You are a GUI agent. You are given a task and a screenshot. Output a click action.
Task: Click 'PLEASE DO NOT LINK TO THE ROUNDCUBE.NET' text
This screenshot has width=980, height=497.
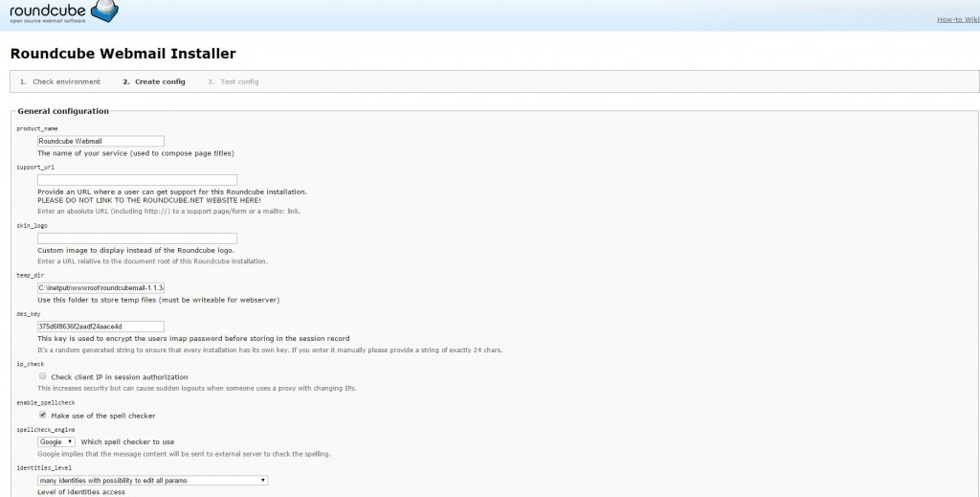pyautogui.click(x=149, y=201)
